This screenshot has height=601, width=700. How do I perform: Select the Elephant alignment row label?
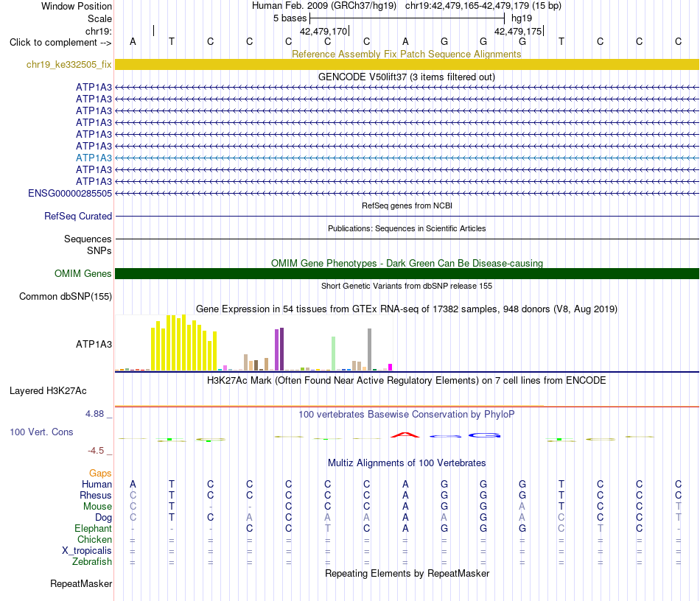tap(93, 528)
